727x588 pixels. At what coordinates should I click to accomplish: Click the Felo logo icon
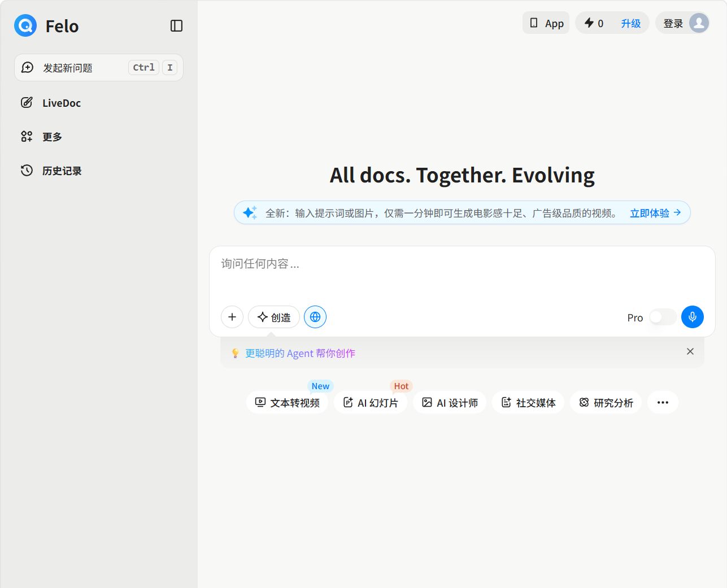(x=25, y=25)
